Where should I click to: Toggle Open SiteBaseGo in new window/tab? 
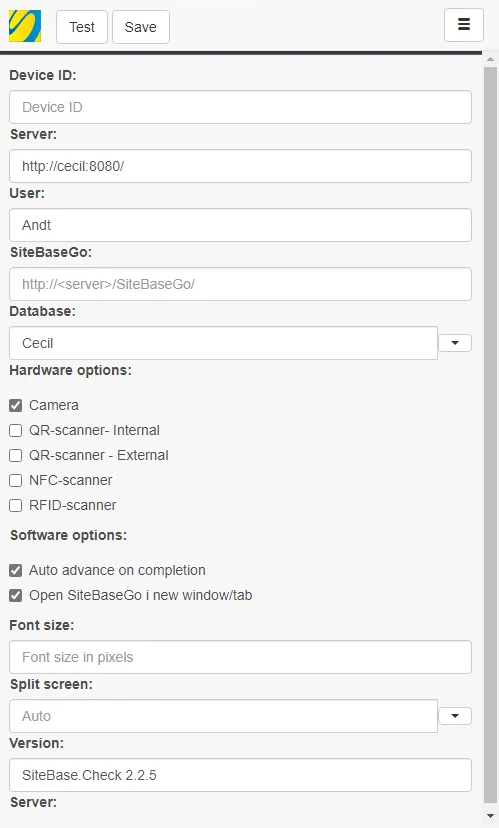pyautogui.click(x=16, y=596)
